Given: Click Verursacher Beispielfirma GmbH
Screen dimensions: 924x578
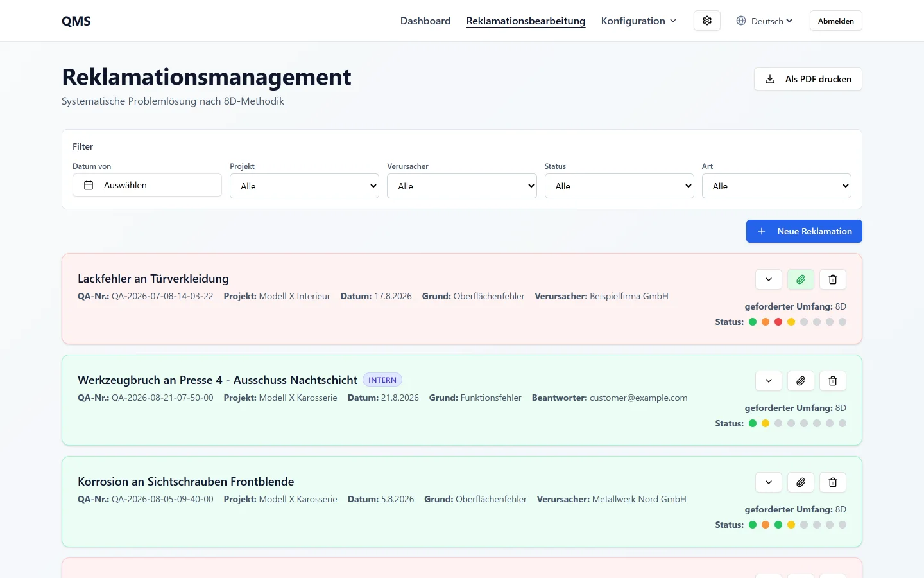Looking at the screenshot, I should (x=629, y=296).
